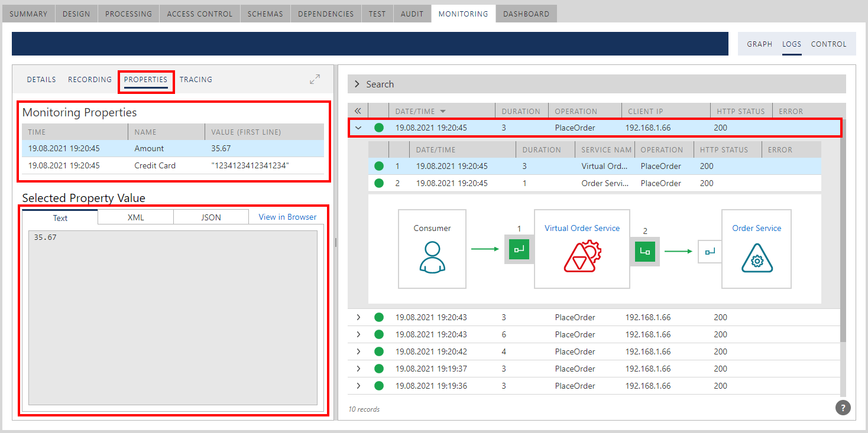Click the logs list vertical scrollbar

[x=843, y=230]
